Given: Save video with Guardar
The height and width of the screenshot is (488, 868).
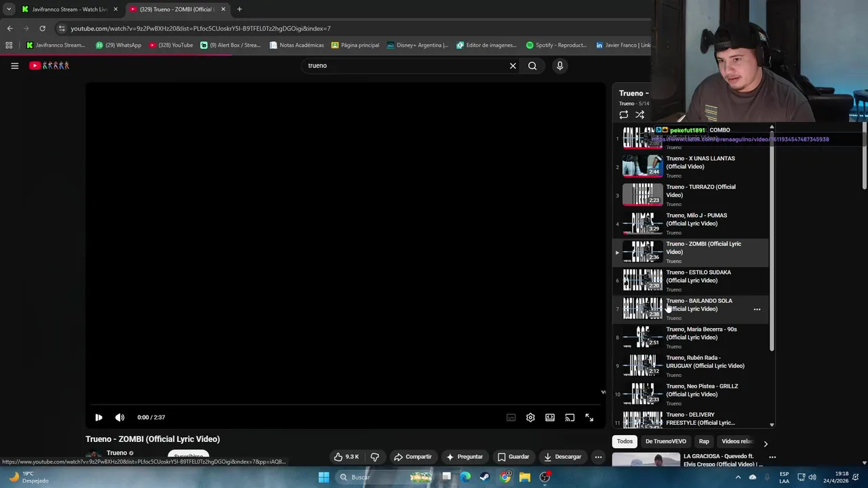Looking at the screenshot, I should pos(513,457).
